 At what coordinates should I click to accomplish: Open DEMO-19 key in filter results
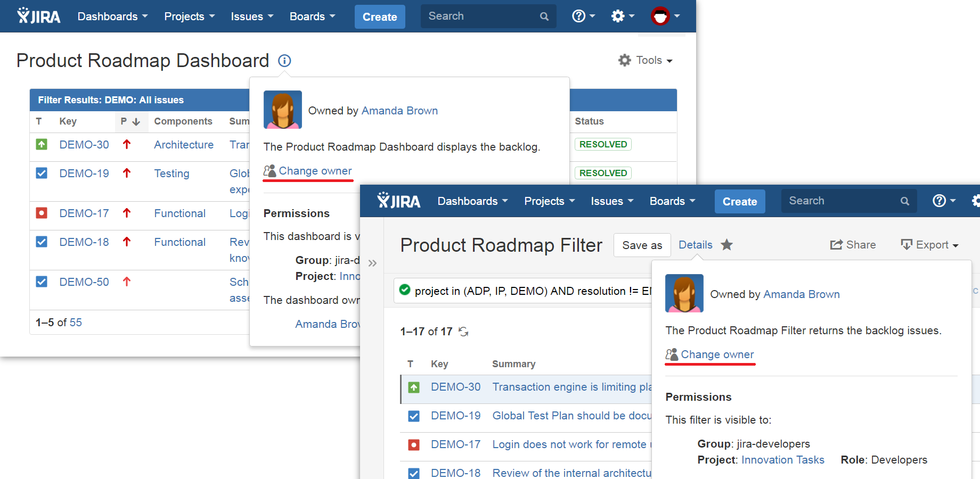456,416
